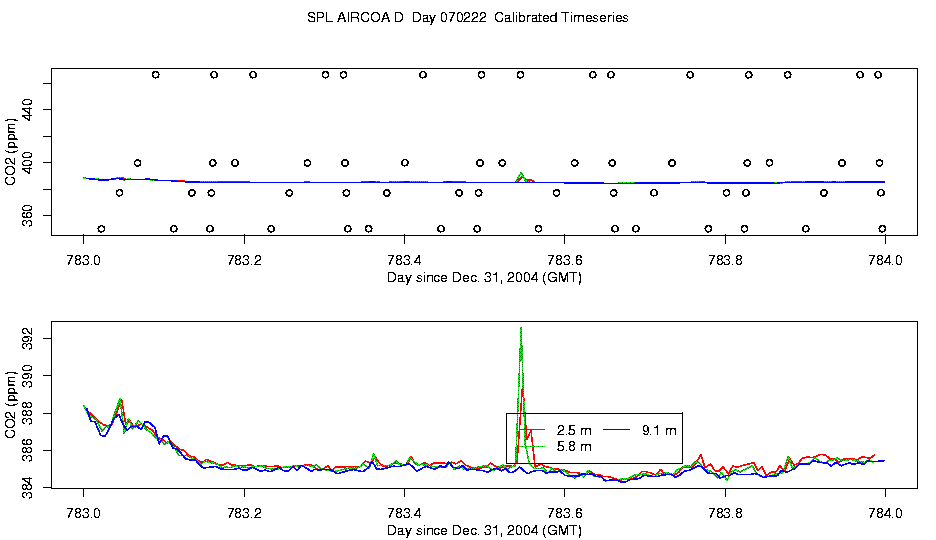Click the '783.6' x-axis tick of bottom plot
Screen dimensions: 936x540
pos(565,513)
